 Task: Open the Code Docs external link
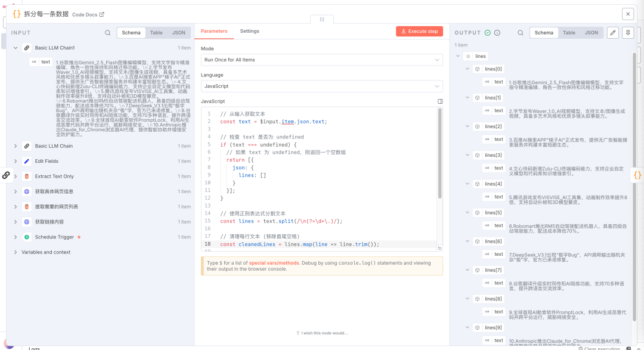point(88,14)
